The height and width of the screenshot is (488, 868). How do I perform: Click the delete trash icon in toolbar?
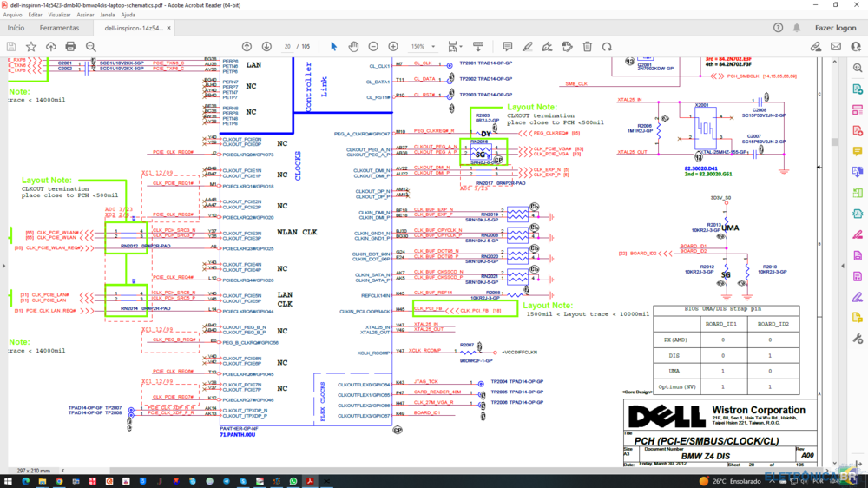click(588, 46)
